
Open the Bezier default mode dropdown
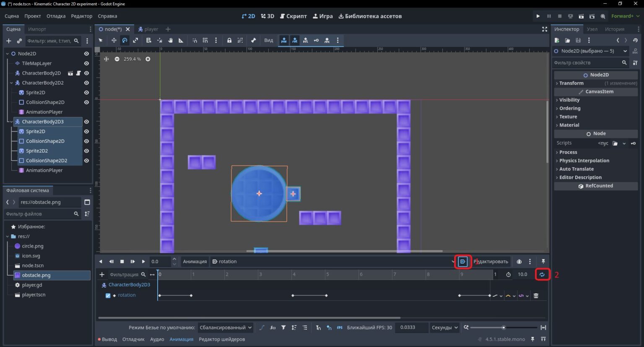pyautogui.click(x=226, y=327)
